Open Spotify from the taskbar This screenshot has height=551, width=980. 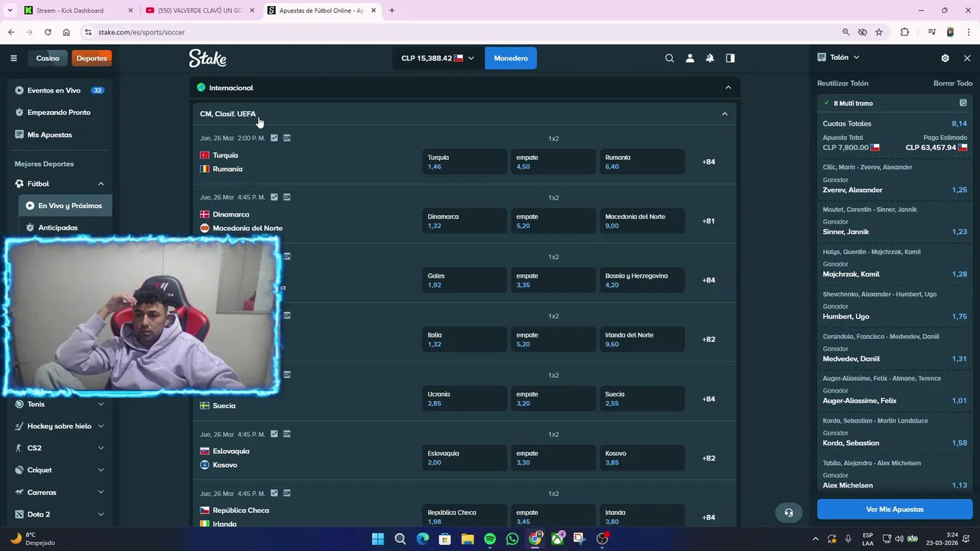click(490, 539)
